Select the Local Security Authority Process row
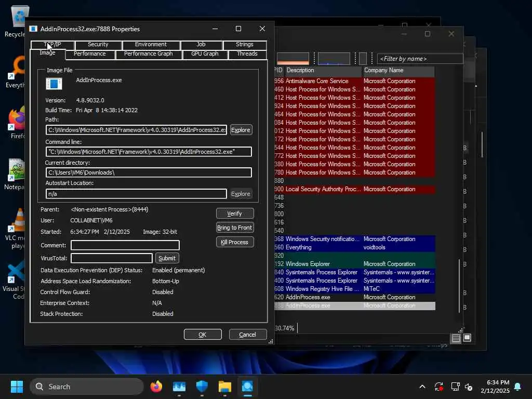Viewport: 532px width, 399px height. point(354,189)
